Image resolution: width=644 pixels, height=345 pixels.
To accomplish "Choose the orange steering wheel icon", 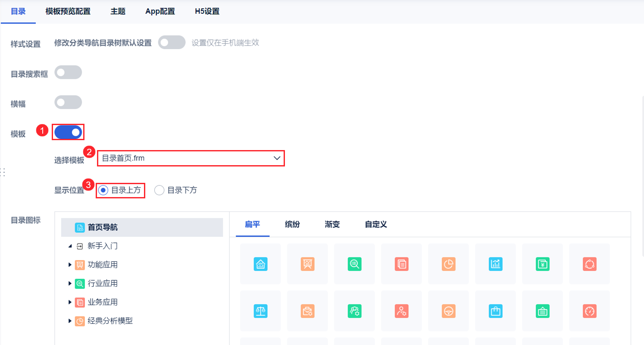I will pyautogui.click(x=448, y=310).
